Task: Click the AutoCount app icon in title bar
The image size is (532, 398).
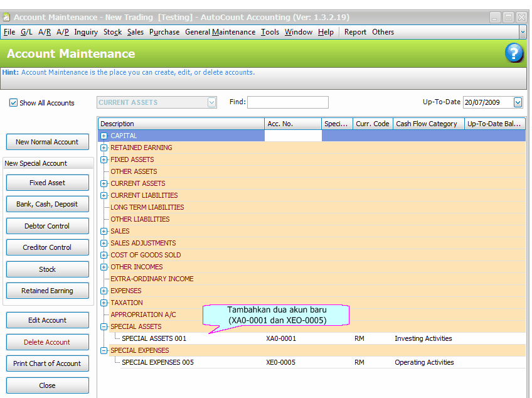Action: 6,17
